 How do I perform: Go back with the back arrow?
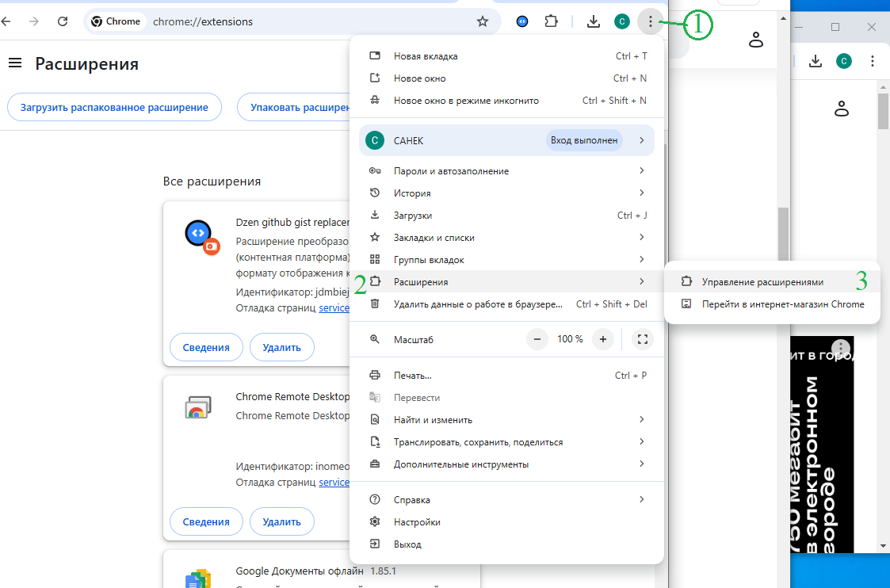coord(6,21)
